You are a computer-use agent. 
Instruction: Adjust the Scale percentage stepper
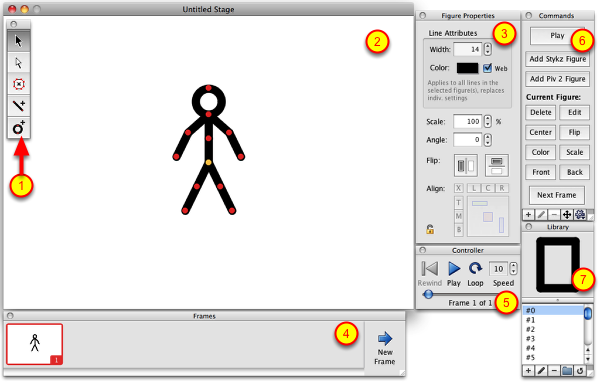(x=488, y=121)
